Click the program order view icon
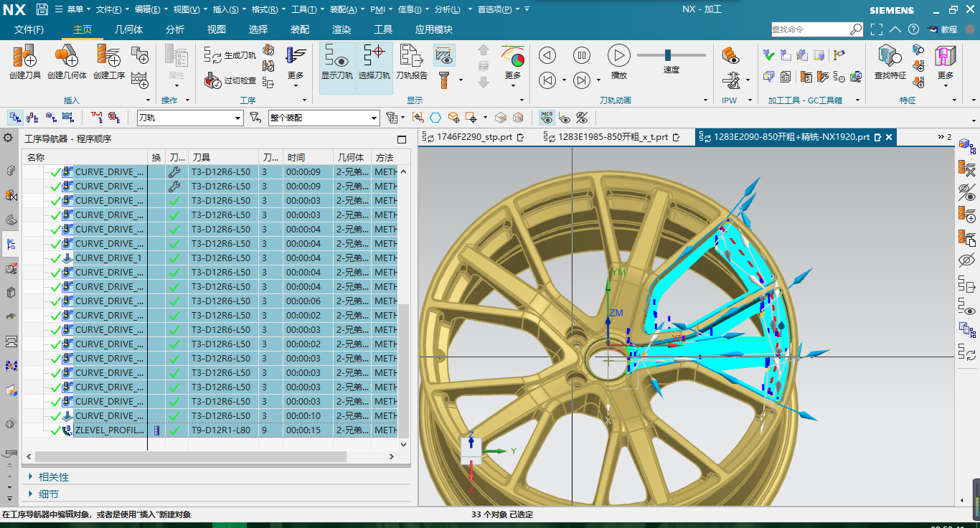 click(14, 118)
